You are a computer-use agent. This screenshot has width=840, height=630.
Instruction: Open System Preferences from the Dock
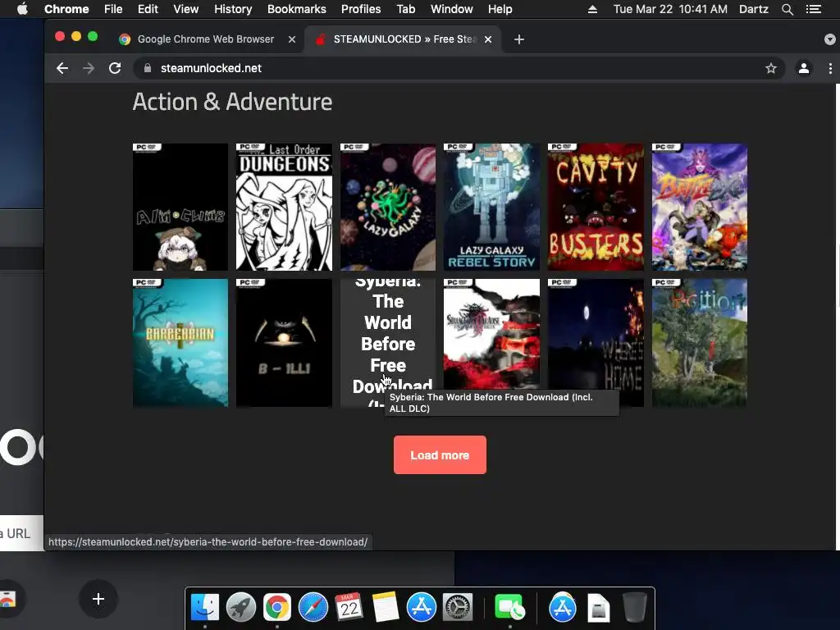point(457,608)
